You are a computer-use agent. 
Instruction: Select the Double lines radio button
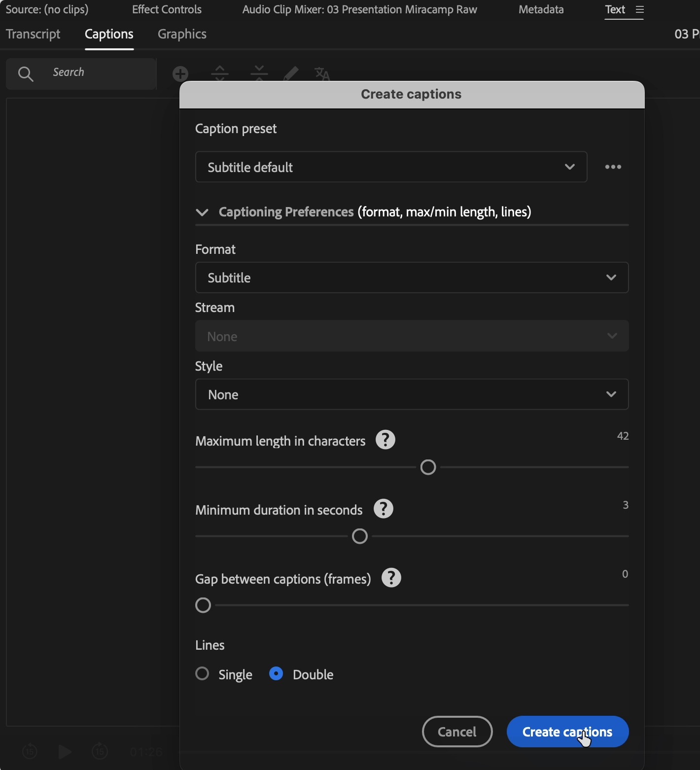pyautogui.click(x=276, y=673)
